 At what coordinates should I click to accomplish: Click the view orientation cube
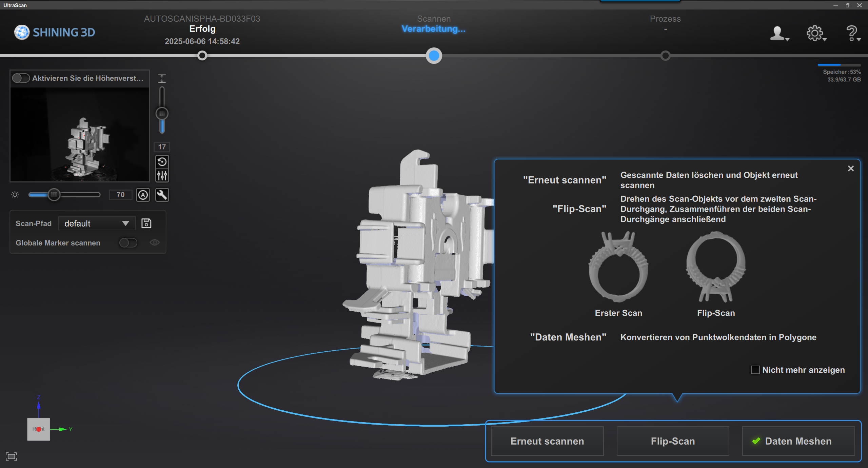coord(39,429)
